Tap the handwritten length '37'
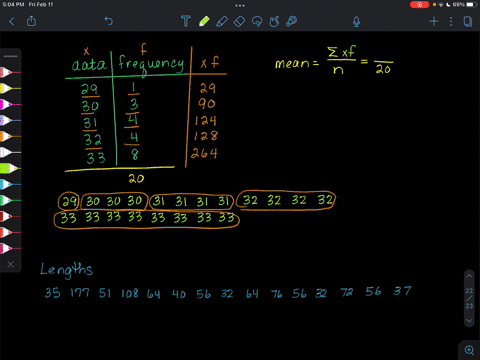This screenshot has width=480, height=360. 402,291
